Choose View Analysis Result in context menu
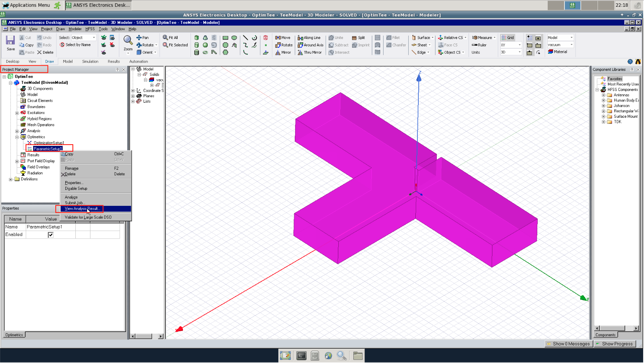This screenshot has width=644, height=363. click(x=82, y=209)
